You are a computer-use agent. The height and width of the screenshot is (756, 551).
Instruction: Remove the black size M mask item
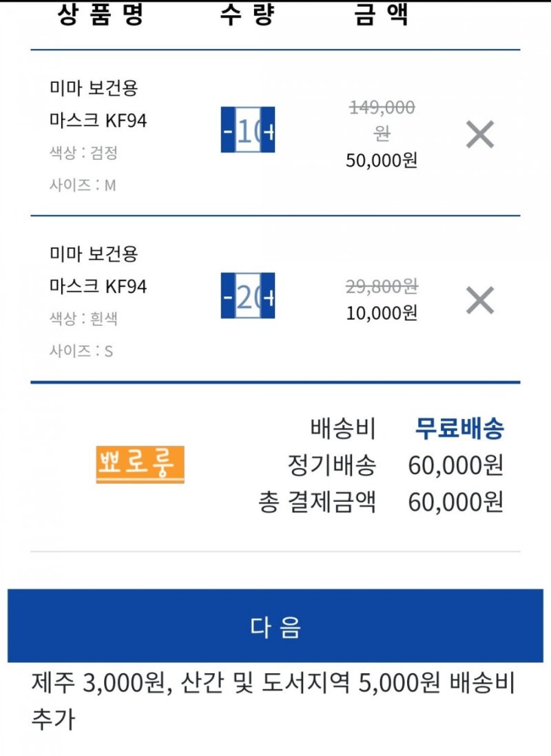(480, 134)
